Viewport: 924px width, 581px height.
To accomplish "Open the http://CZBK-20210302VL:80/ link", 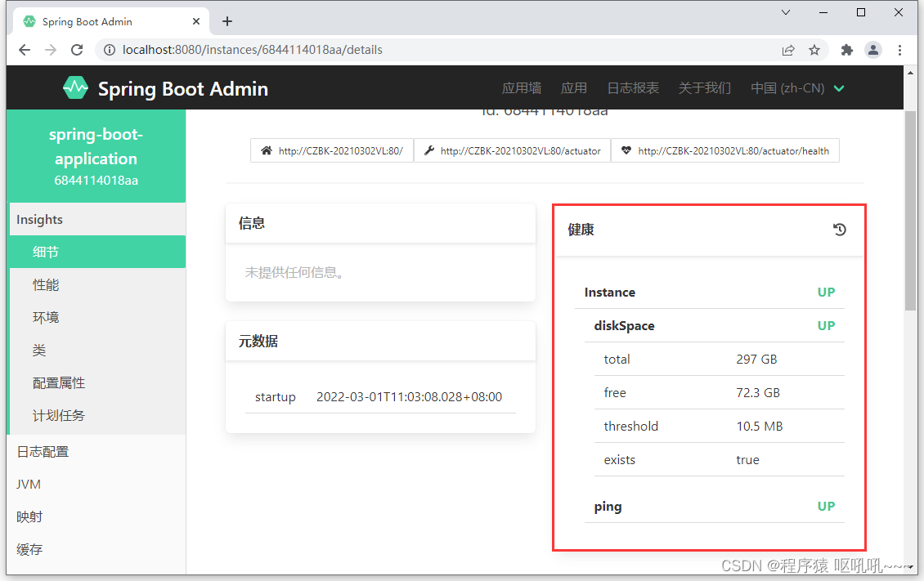I will [x=332, y=150].
